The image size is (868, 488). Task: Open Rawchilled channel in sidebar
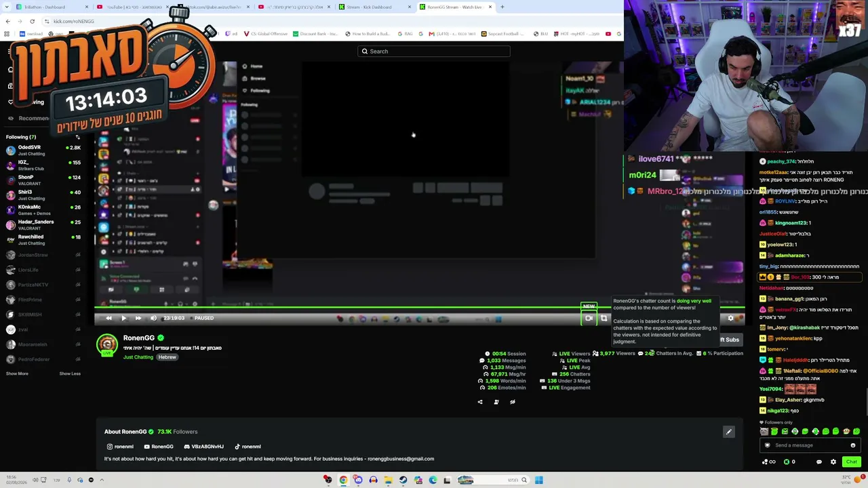click(43, 240)
